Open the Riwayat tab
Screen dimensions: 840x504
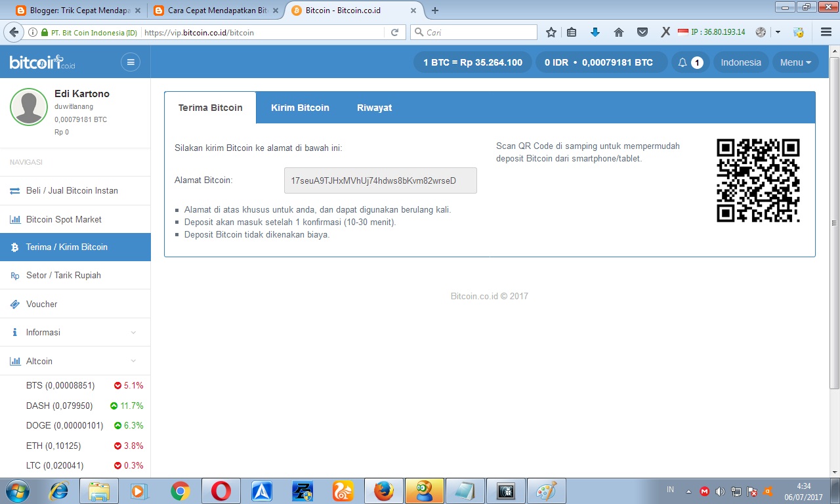click(x=374, y=108)
